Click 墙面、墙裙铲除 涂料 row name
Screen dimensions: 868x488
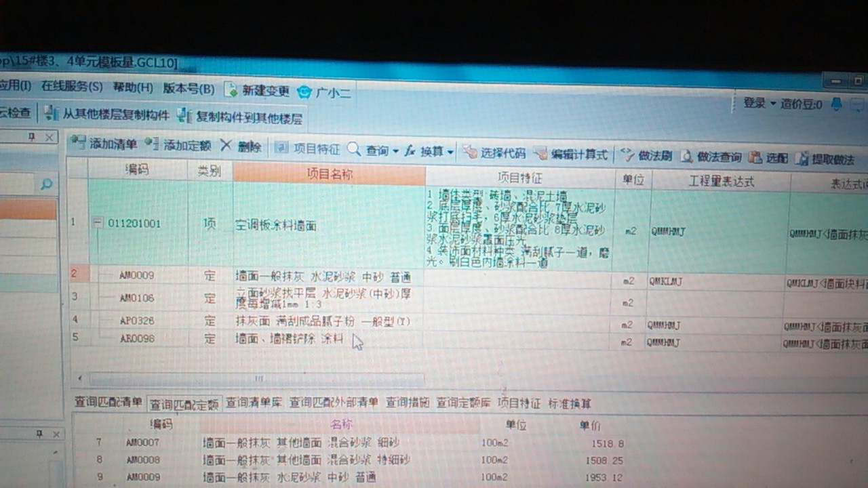coord(290,338)
